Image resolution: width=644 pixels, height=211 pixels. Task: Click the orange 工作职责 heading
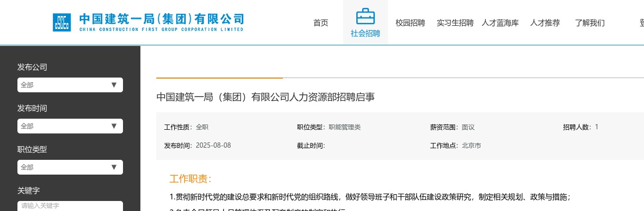pos(190,179)
